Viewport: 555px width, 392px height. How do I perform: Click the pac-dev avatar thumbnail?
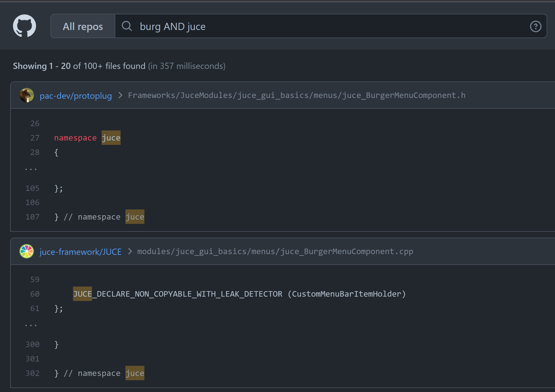click(x=27, y=95)
